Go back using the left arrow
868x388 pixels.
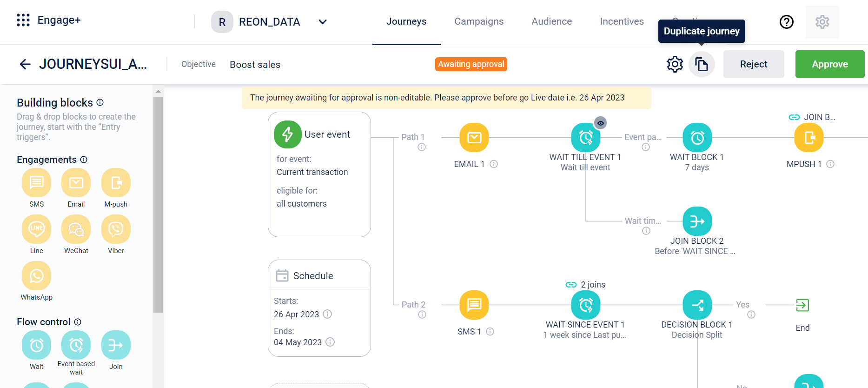click(x=25, y=64)
